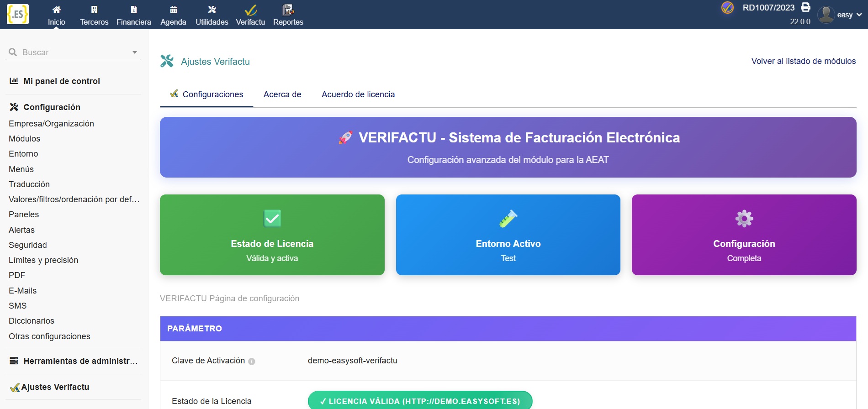Open the Financiera invoice icon
868x409 pixels.
pos(134,10)
